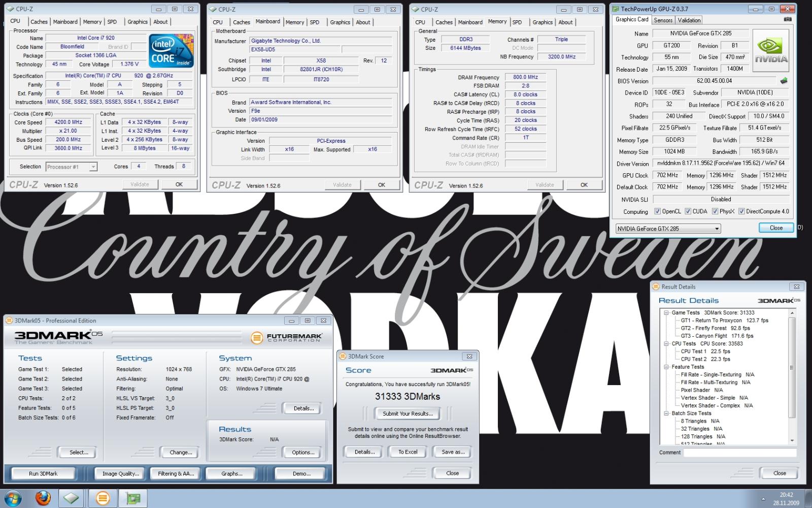The image size is (812, 508).
Task: Click the Run 3DMark button
Action: point(43,473)
